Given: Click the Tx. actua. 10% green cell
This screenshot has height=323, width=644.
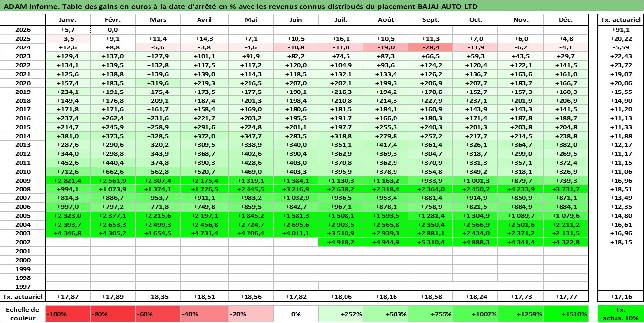Looking at the screenshot, I should tap(620, 314).
